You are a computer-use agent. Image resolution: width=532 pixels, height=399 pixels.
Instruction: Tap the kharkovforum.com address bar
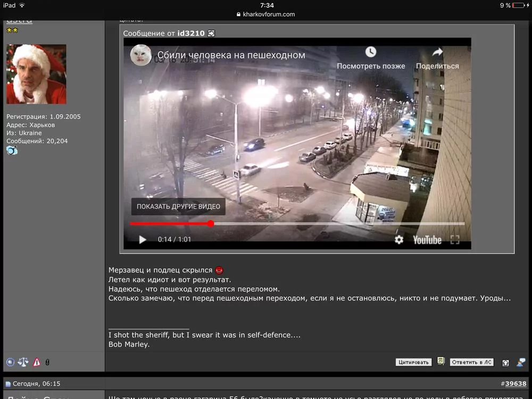click(266, 14)
